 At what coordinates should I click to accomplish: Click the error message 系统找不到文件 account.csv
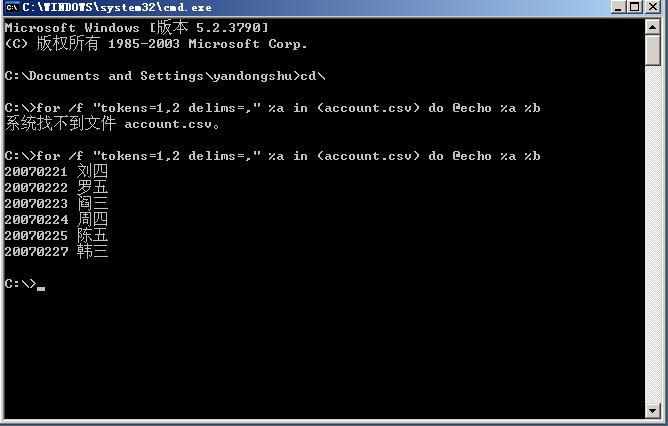112,124
